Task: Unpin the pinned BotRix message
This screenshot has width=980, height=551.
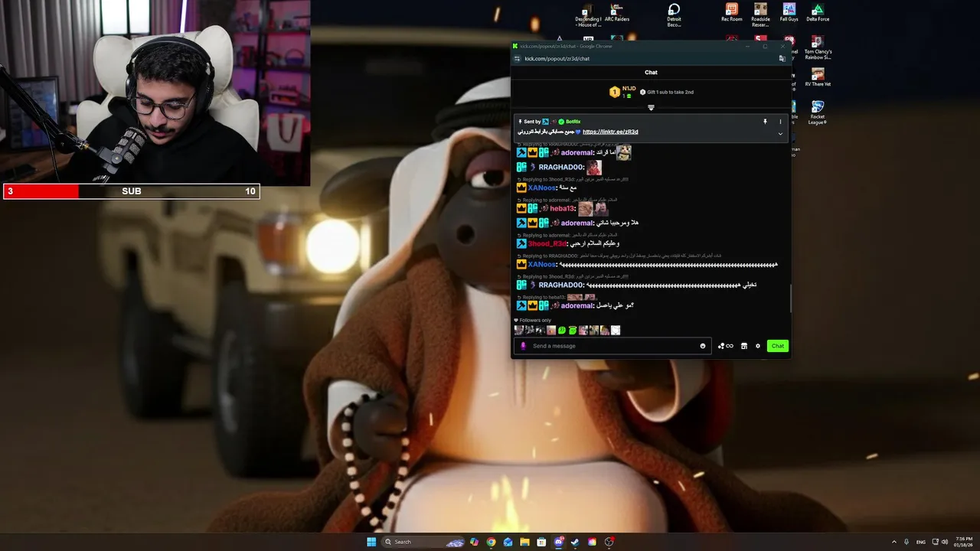Action: tap(765, 122)
